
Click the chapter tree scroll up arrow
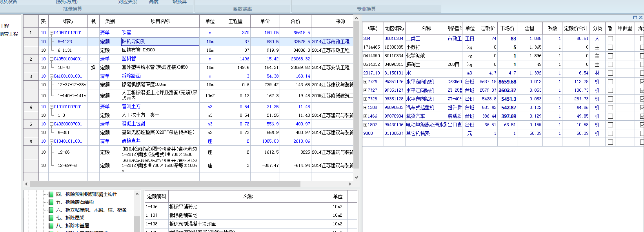[137, 194]
